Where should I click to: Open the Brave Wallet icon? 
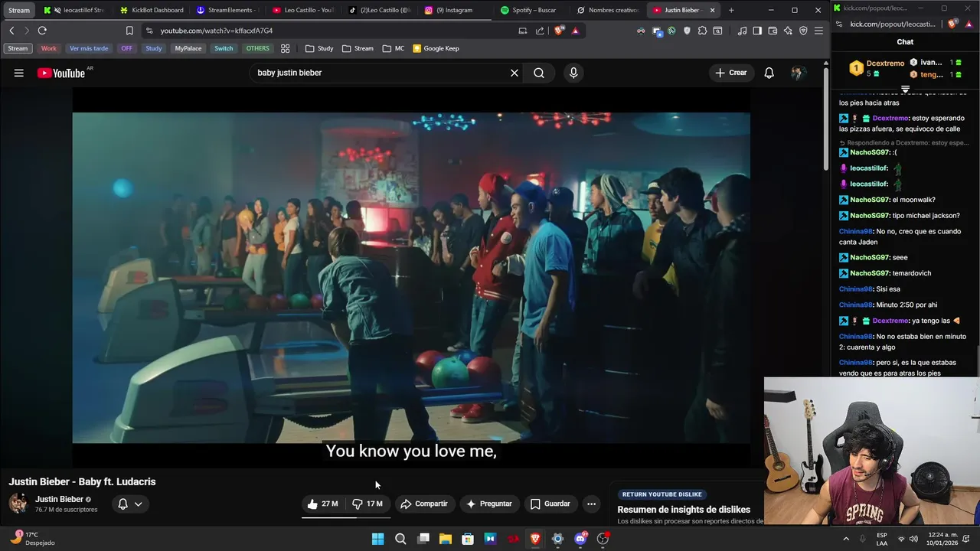point(773,31)
